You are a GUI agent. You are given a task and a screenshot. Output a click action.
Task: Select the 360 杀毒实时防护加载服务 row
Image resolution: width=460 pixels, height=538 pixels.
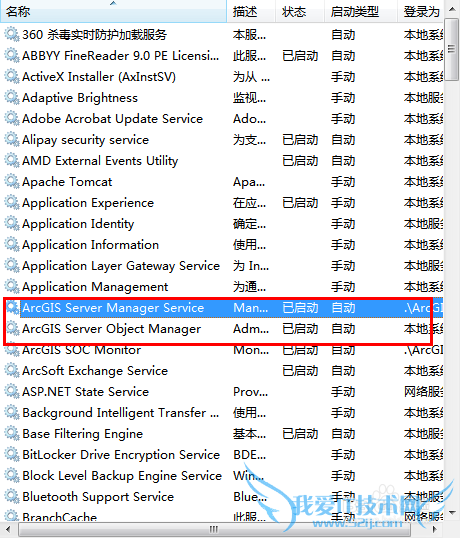[x=94, y=35]
